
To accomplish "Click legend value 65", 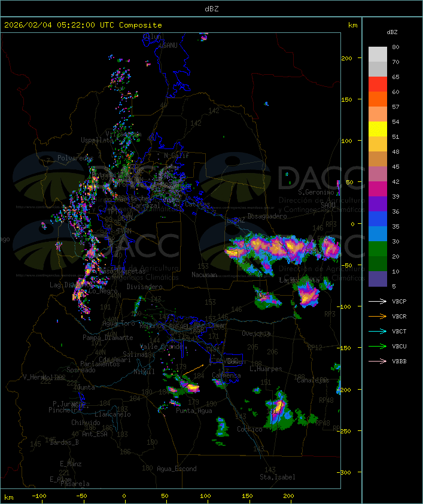I will pos(395,77).
